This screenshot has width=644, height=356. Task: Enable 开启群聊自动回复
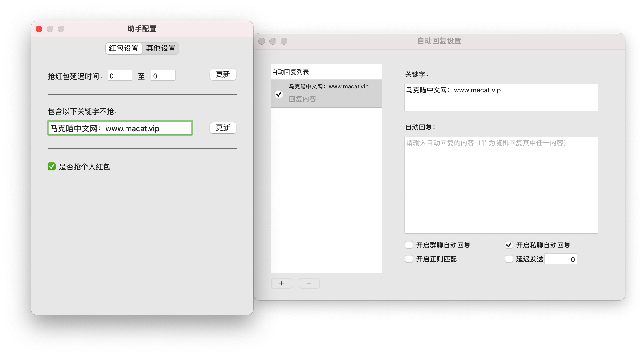(x=409, y=245)
